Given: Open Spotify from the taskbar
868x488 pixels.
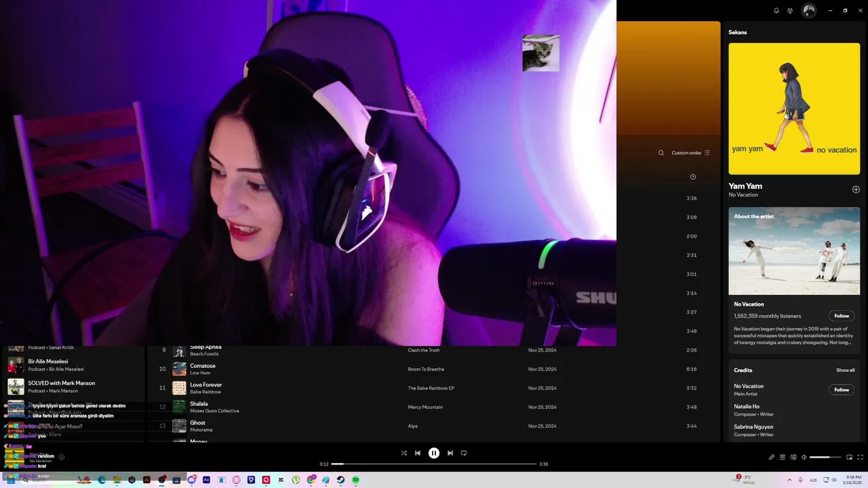Looking at the screenshot, I should 355,480.
